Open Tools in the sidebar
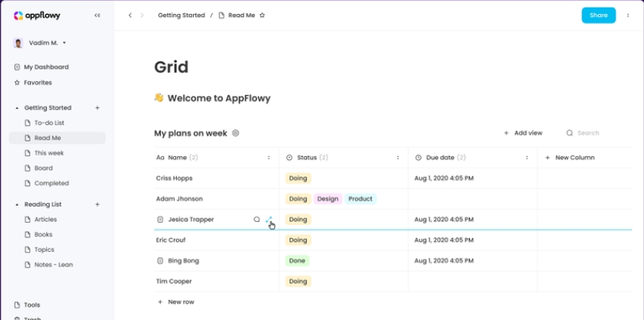 [27, 305]
